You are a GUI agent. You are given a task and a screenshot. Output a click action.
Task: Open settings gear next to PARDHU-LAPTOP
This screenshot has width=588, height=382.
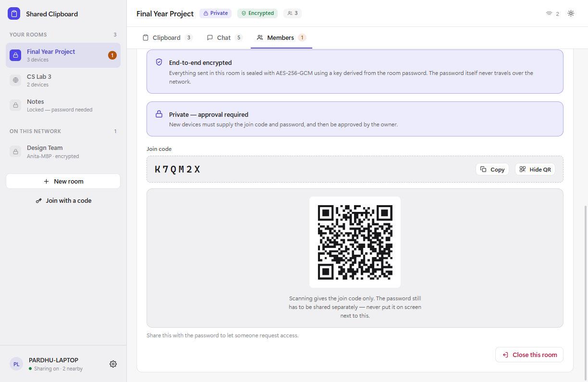(113, 364)
